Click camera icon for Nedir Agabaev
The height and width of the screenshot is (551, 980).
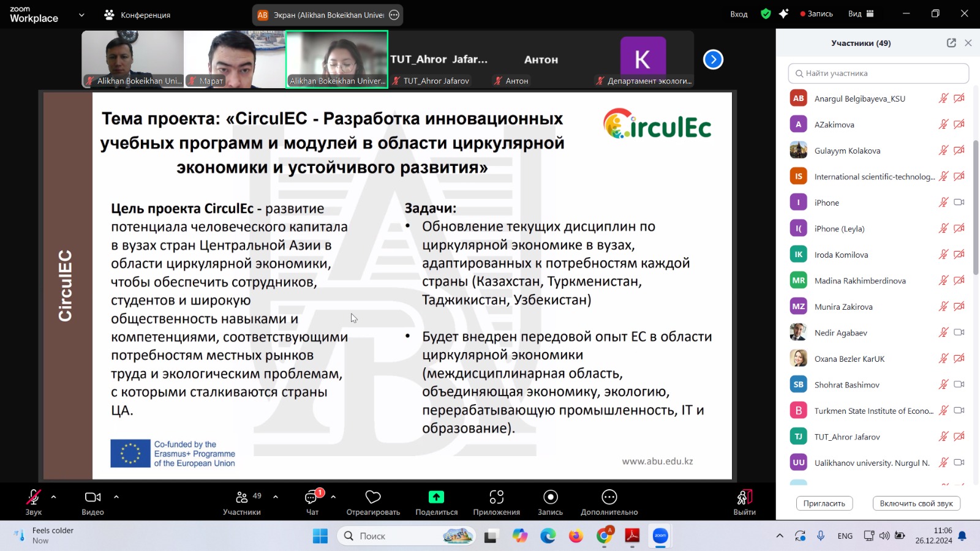click(959, 332)
